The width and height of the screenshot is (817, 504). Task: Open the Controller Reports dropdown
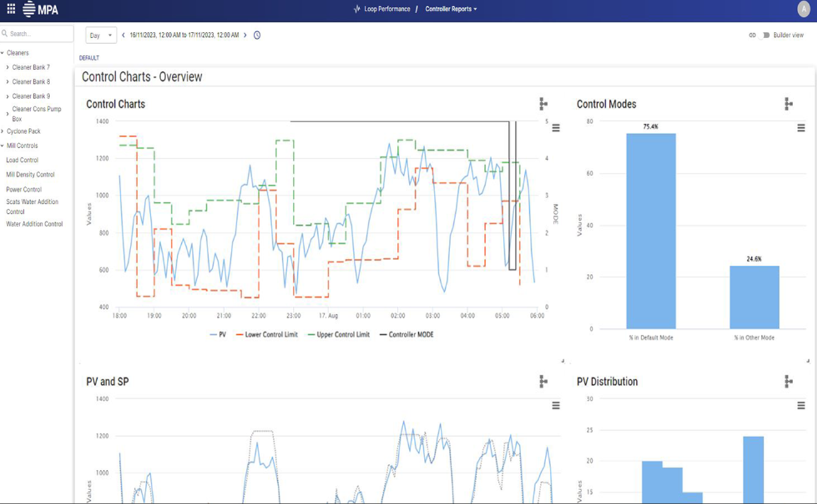coord(451,9)
